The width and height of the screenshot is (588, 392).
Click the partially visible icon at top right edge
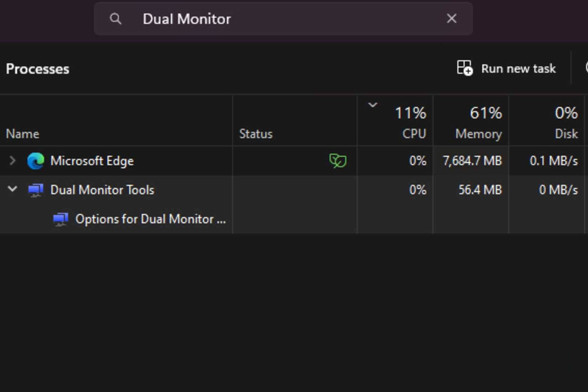(586, 68)
